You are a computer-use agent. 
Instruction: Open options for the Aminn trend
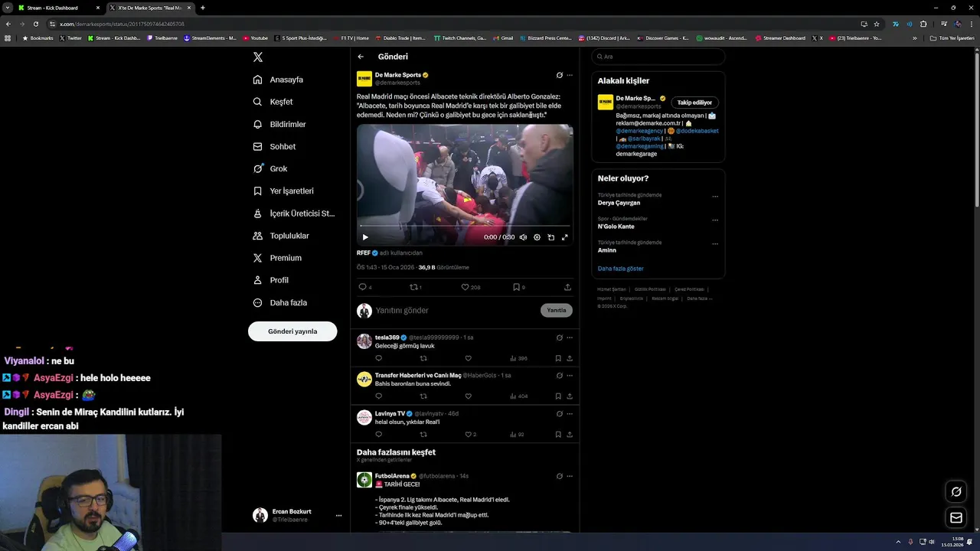click(715, 244)
